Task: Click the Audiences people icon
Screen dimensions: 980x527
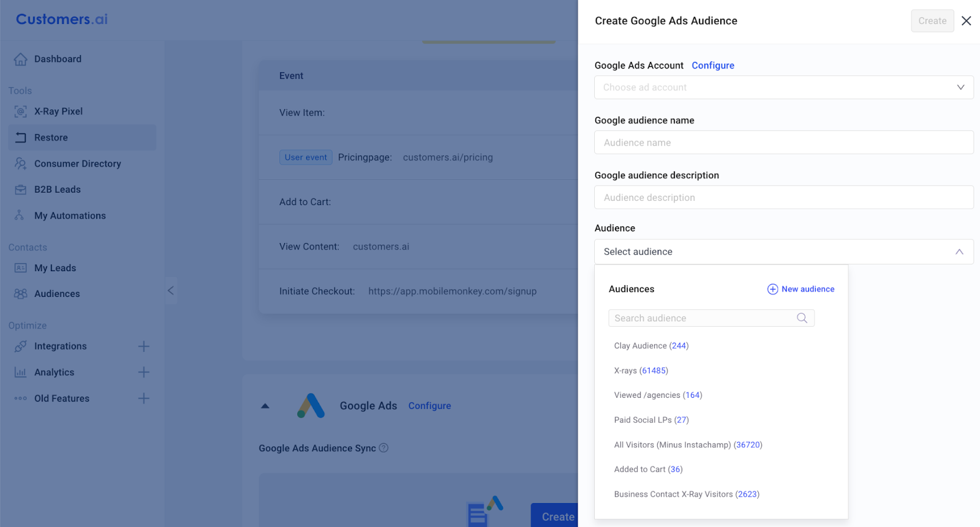Action: 21,294
